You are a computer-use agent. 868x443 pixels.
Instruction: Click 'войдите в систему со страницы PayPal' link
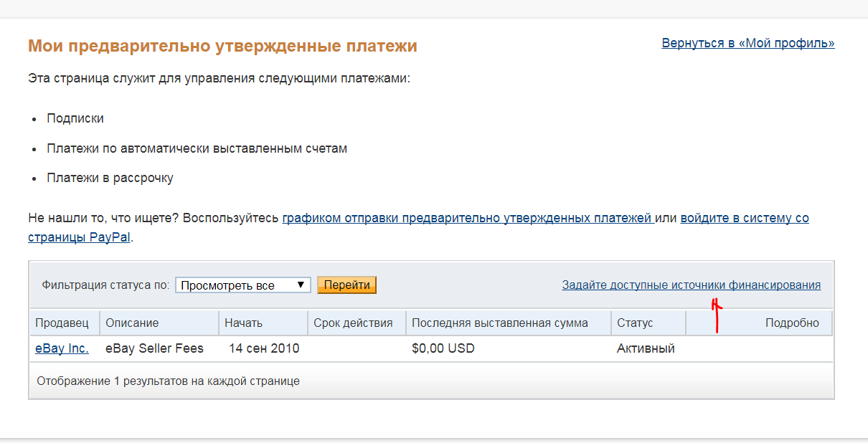coord(745,218)
